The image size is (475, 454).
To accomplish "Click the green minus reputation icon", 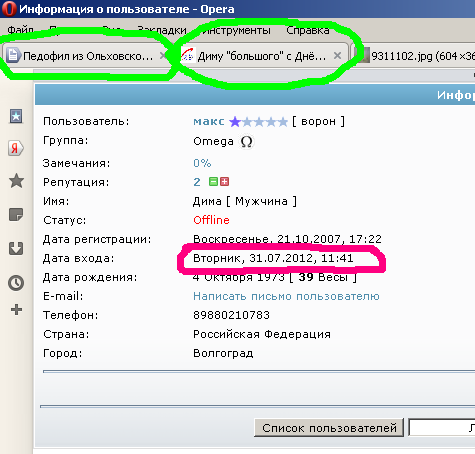I will [x=213, y=182].
